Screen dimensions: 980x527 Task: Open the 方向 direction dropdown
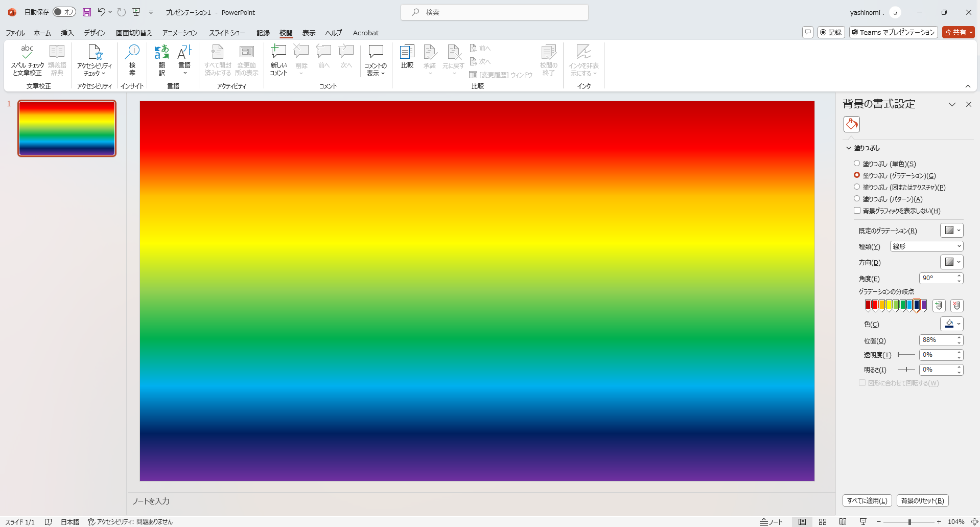[952, 262]
